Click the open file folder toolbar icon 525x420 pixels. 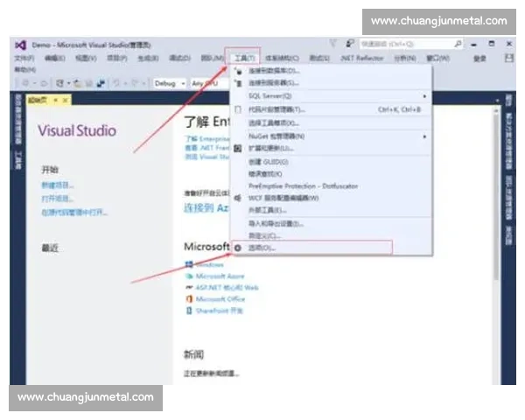click(x=78, y=83)
